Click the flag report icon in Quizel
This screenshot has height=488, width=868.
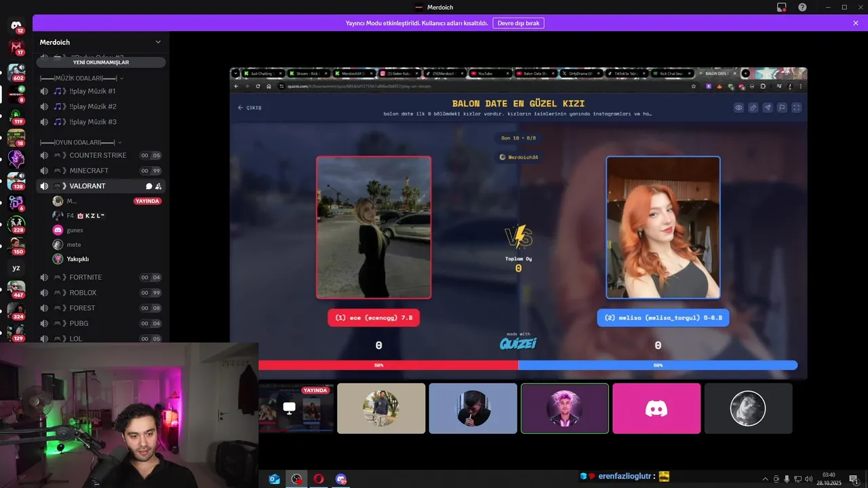[782, 107]
